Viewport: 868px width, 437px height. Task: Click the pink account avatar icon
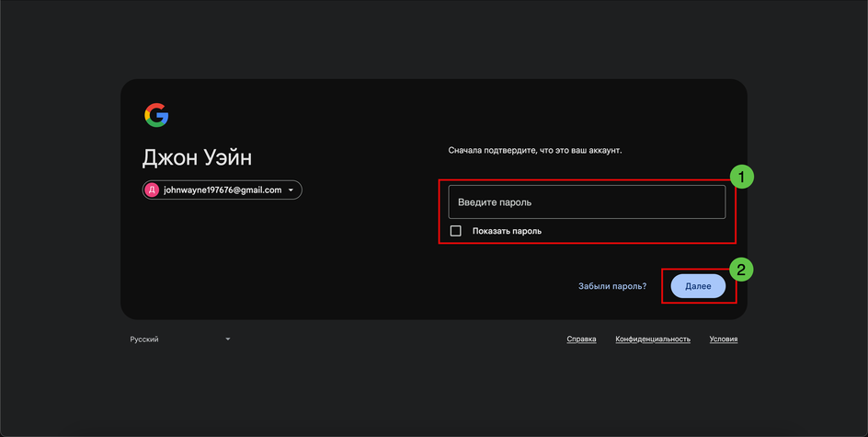[152, 190]
